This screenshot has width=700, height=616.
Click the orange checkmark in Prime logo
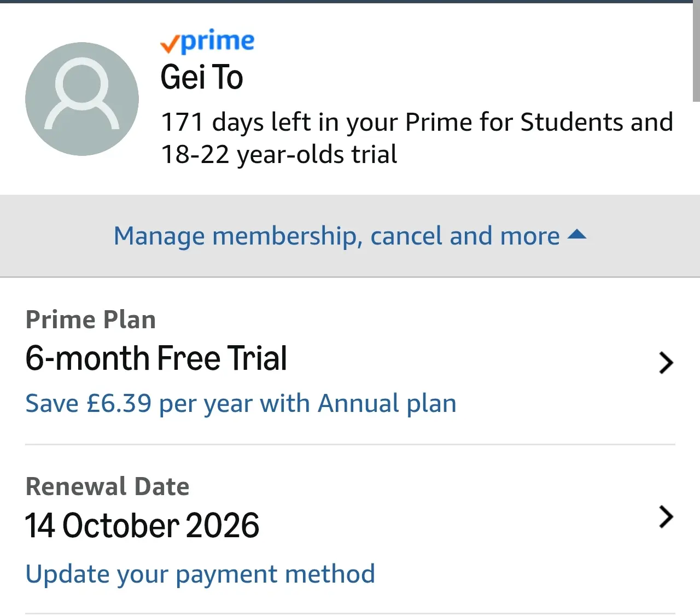pos(170,45)
